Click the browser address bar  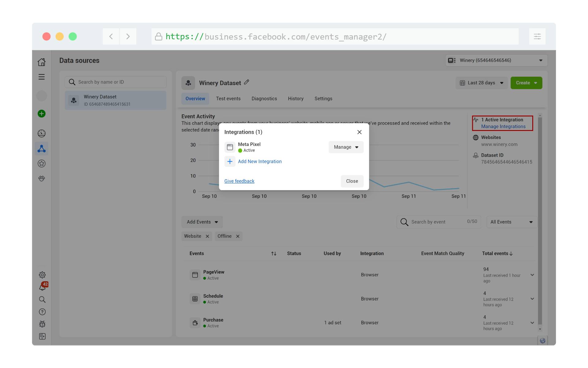pos(335,36)
